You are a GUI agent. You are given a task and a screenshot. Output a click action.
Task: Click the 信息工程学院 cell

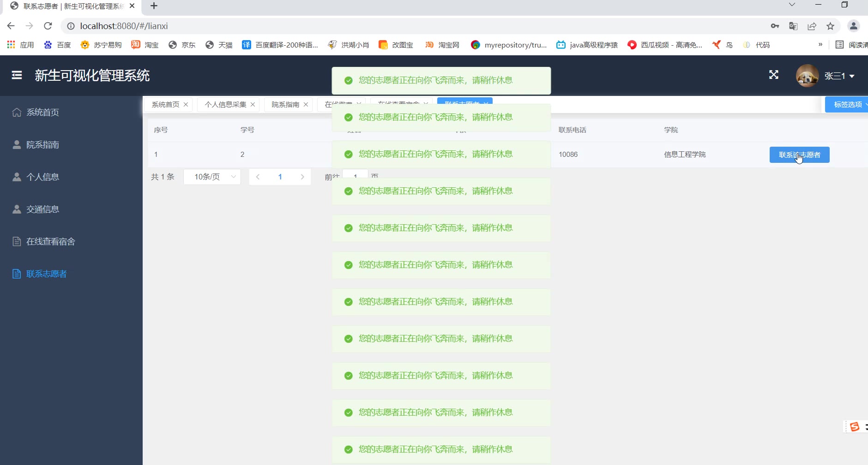click(685, 155)
